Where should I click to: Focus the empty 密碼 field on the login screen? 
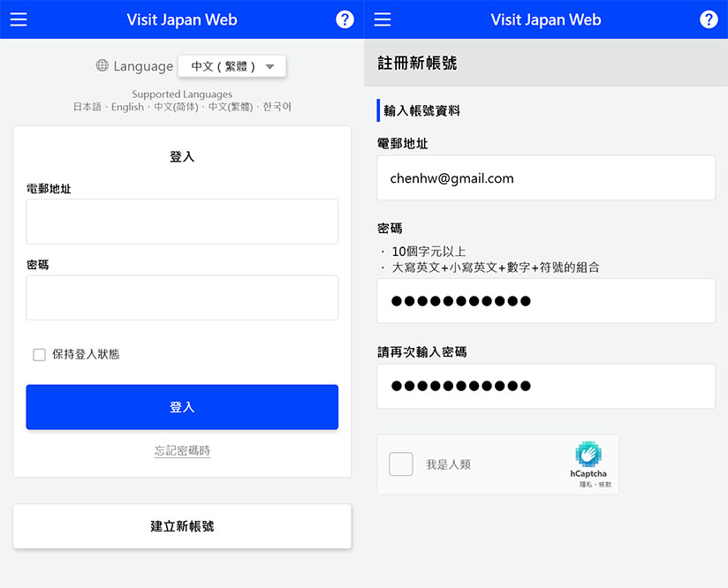click(182, 298)
